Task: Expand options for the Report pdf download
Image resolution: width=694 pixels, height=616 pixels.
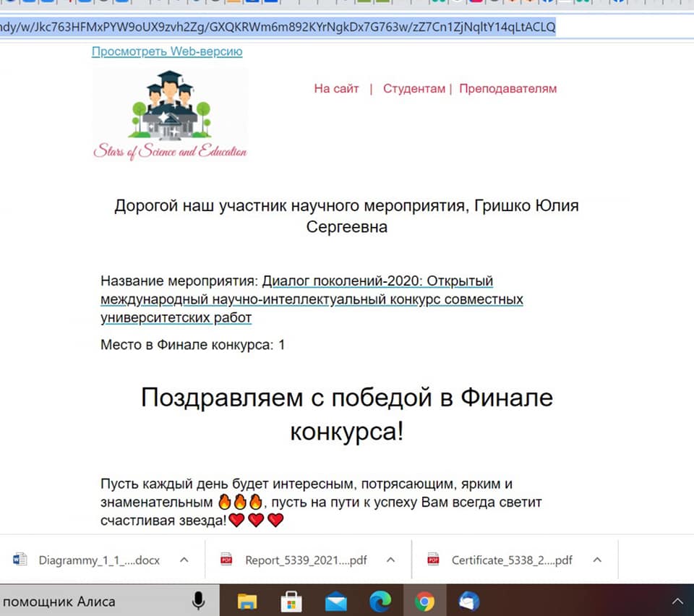Action: tap(390, 560)
